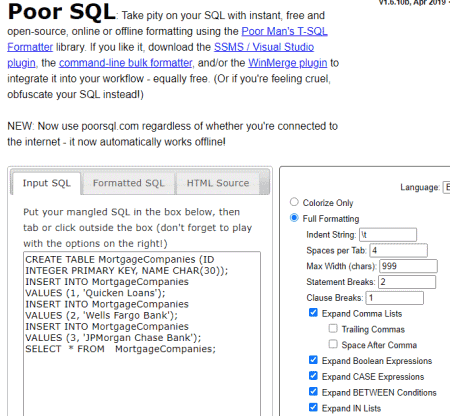The image size is (450, 416).
Task: Toggle the Expand CASE Expressions checkbox
Action: click(x=313, y=376)
